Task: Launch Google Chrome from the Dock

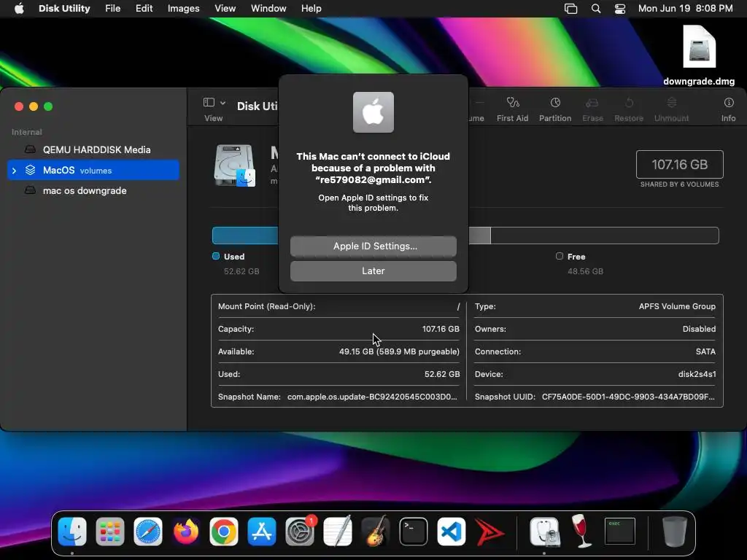Action: (223, 532)
